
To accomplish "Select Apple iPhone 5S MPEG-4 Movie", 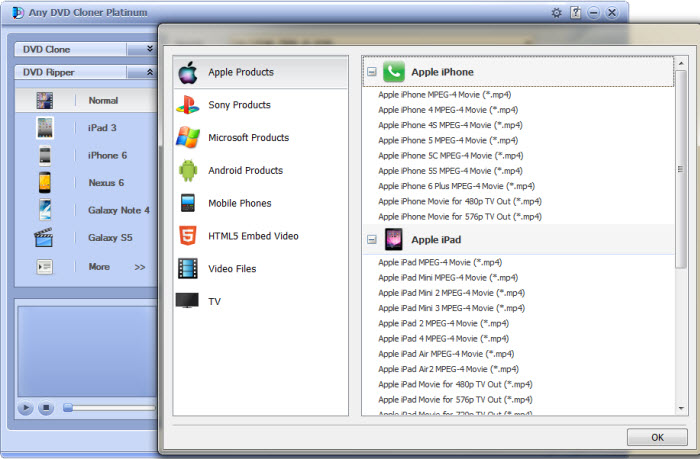I will [450, 171].
